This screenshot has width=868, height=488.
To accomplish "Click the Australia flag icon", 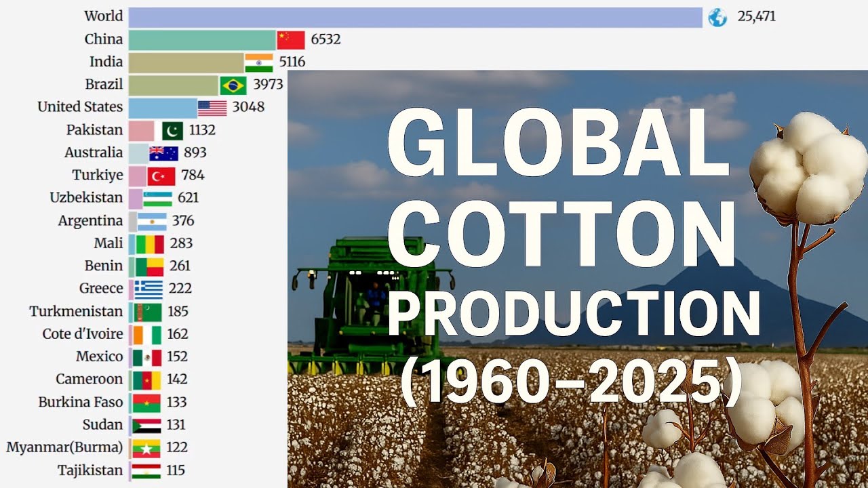I will tap(164, 153).
